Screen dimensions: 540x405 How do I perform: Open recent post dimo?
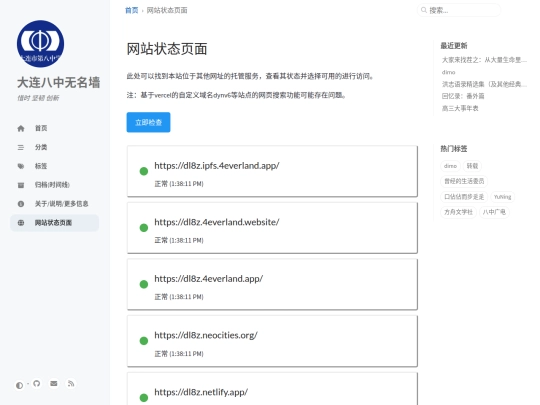click(x=448, y=72)
